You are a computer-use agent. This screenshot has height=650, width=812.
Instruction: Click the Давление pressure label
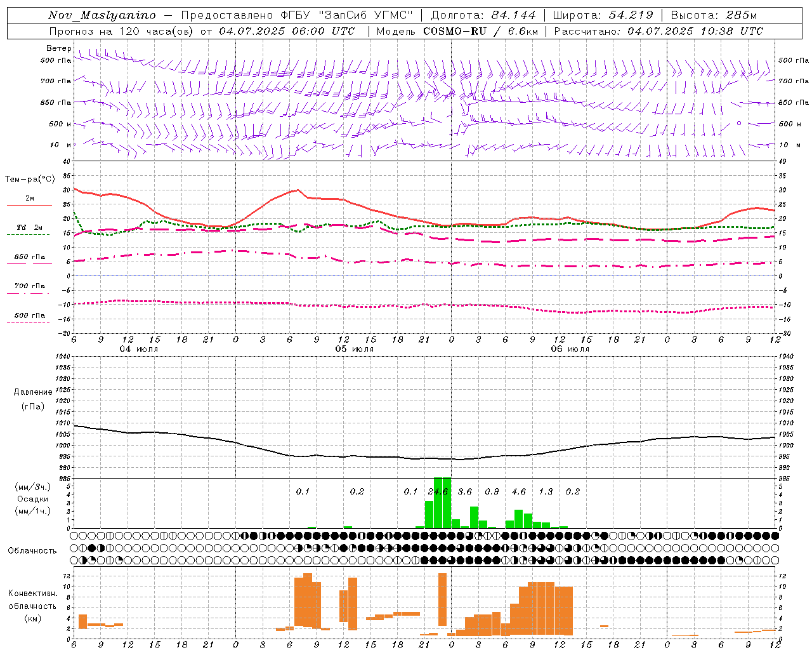click(33, 392)
